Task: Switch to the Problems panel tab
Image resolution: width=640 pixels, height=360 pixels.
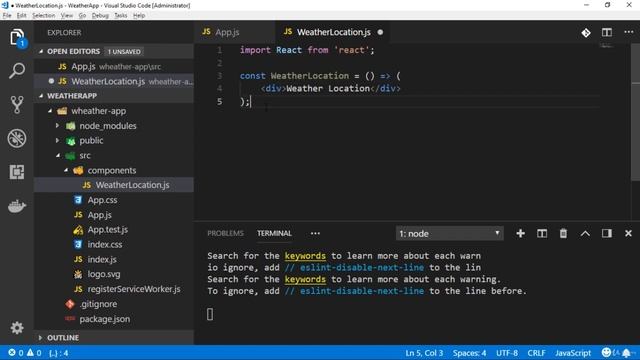Action: pos(225,233)
